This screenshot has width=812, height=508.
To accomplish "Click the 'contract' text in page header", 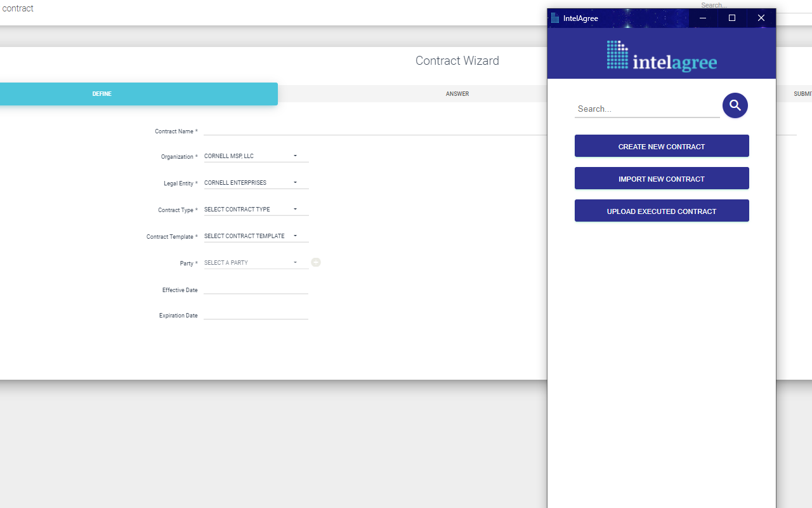I will click(18, 8).
